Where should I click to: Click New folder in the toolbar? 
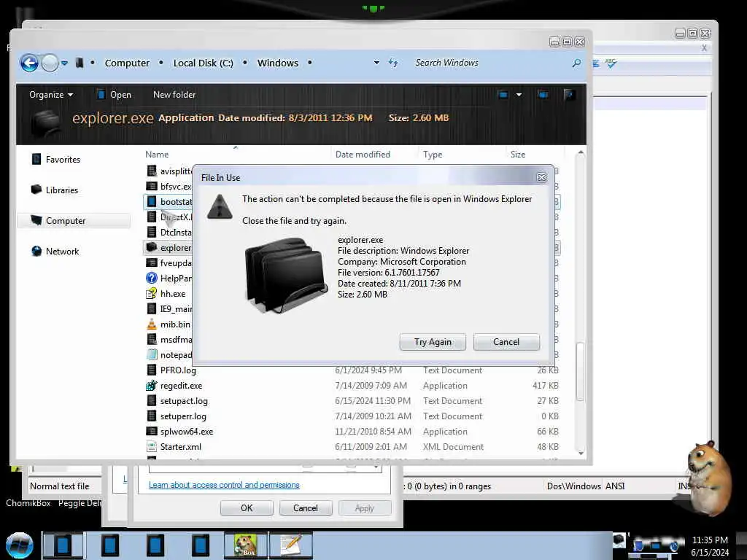[174, 95]
